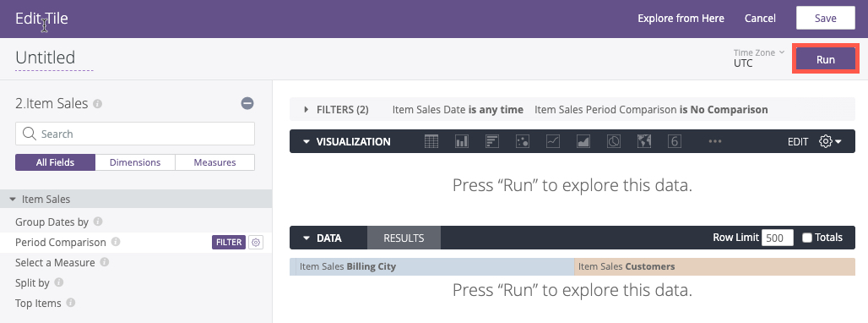This screenshot has width=868, height=323.
Task: Click info icon next to Group Dates by
Action: [98, 222]
